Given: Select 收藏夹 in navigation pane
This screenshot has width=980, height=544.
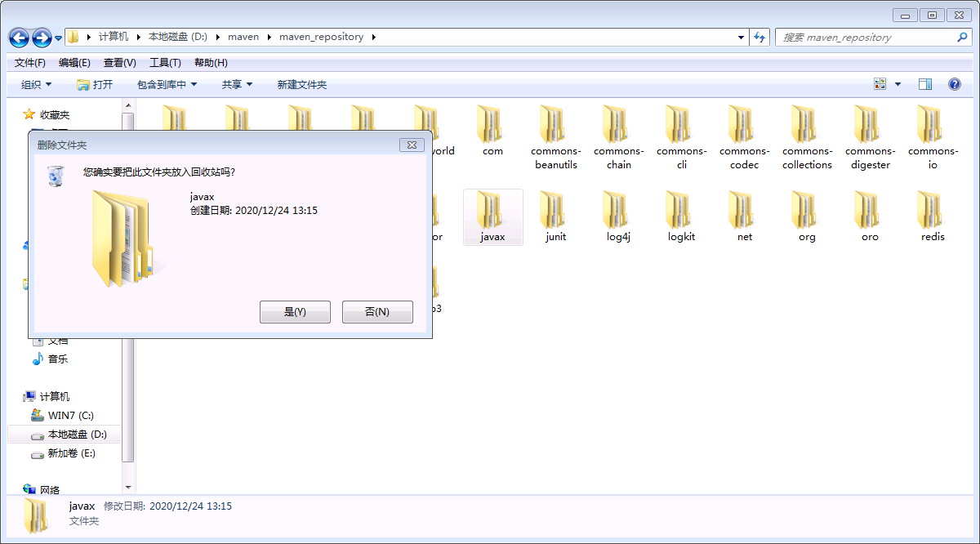Looking at the screenshot, I should 55,114.
